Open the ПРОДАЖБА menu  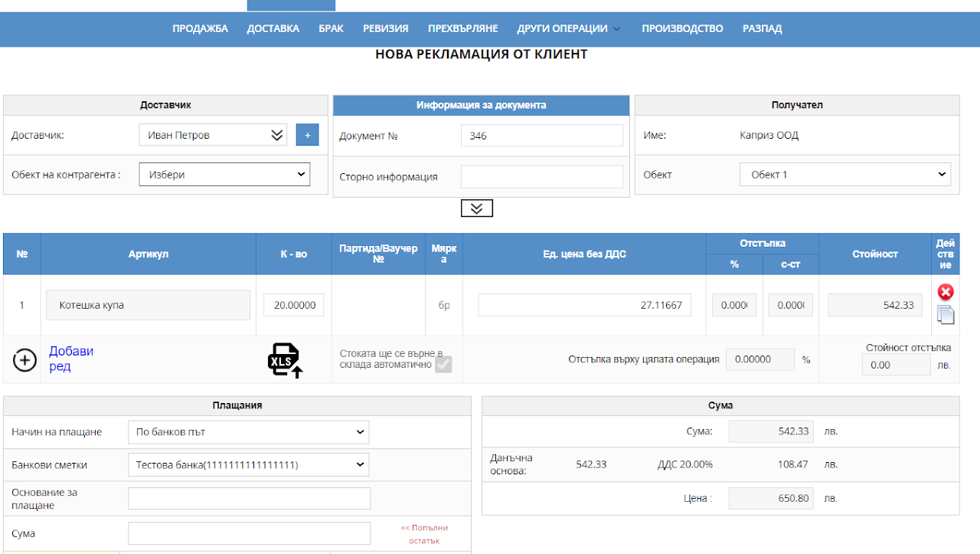pyautogui.click(x=201, y=28)
